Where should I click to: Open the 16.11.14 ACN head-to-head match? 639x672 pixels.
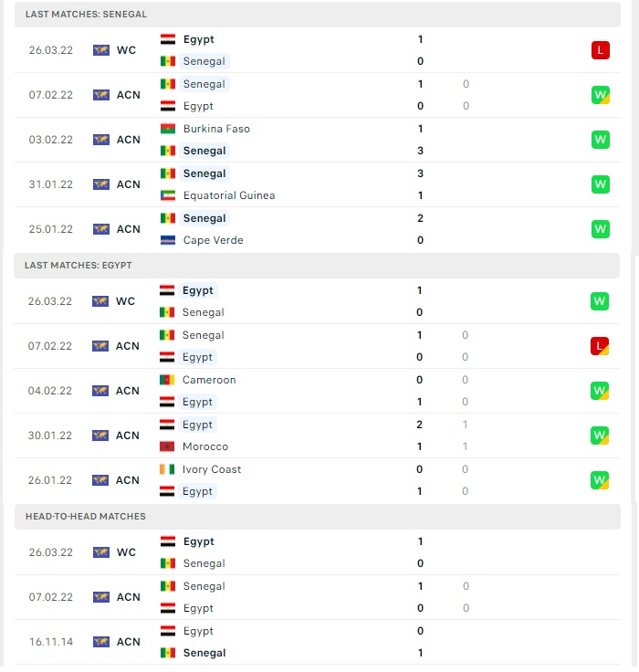pos(317,642)
